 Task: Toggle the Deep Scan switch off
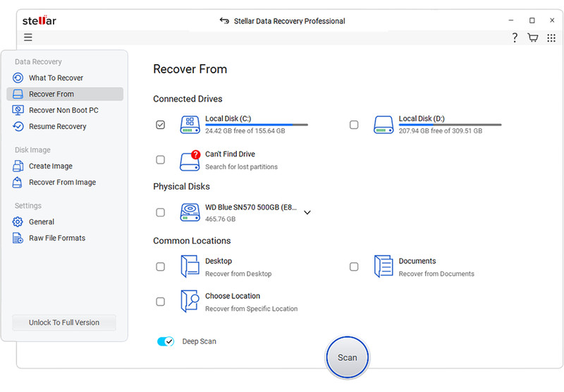coord(166,341)
